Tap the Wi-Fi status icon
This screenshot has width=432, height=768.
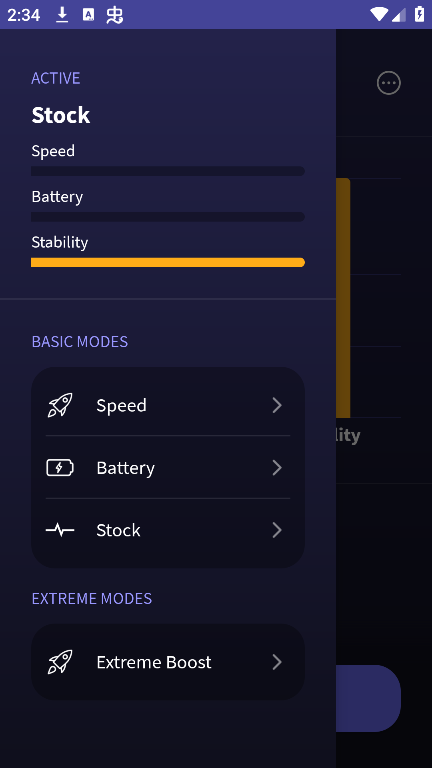(x=379, y=15)
